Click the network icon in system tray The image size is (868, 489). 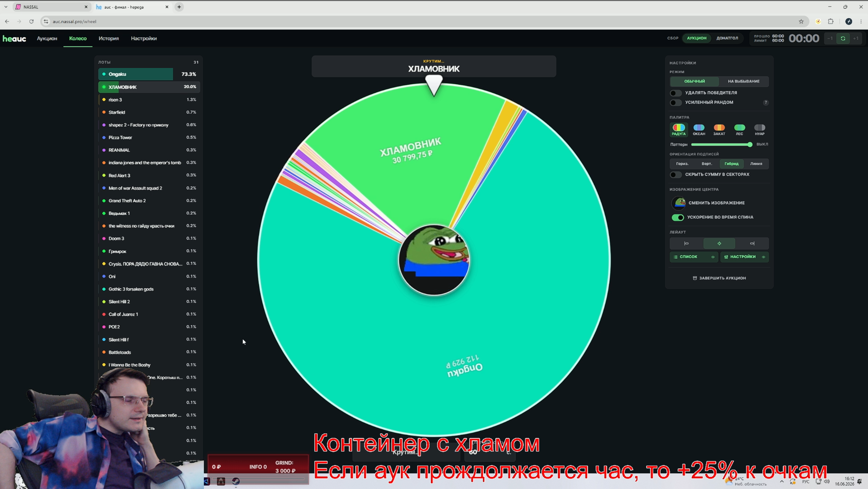click(818, 481)
